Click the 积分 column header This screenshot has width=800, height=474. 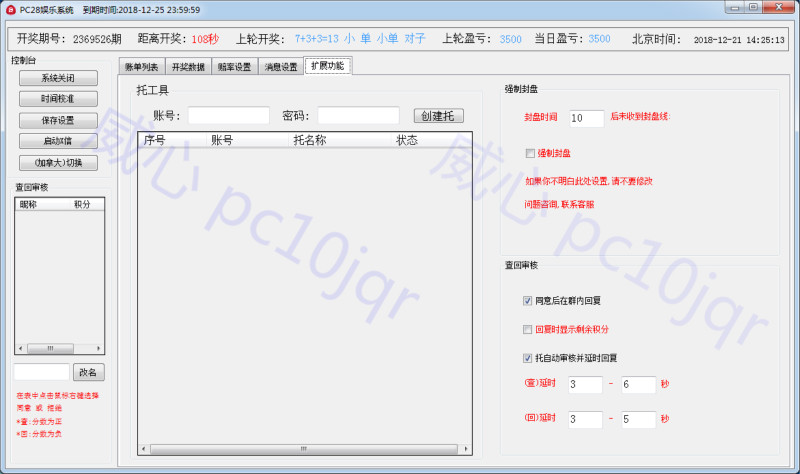(86, 205)
